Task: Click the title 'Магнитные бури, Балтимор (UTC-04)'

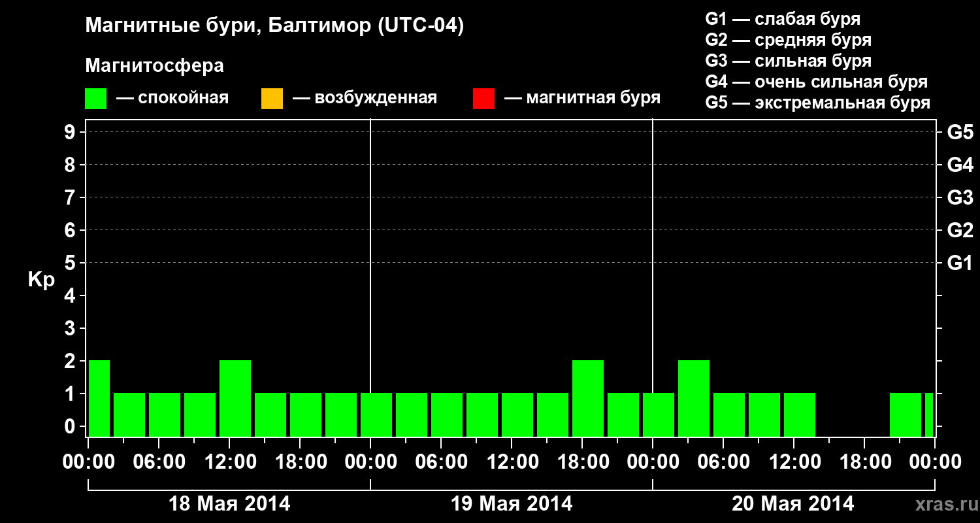Action: (x=274, y=27)
